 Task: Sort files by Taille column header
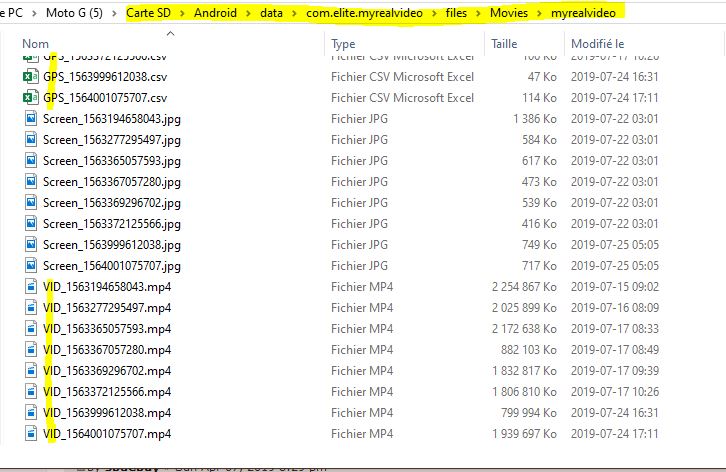[505, 45]
